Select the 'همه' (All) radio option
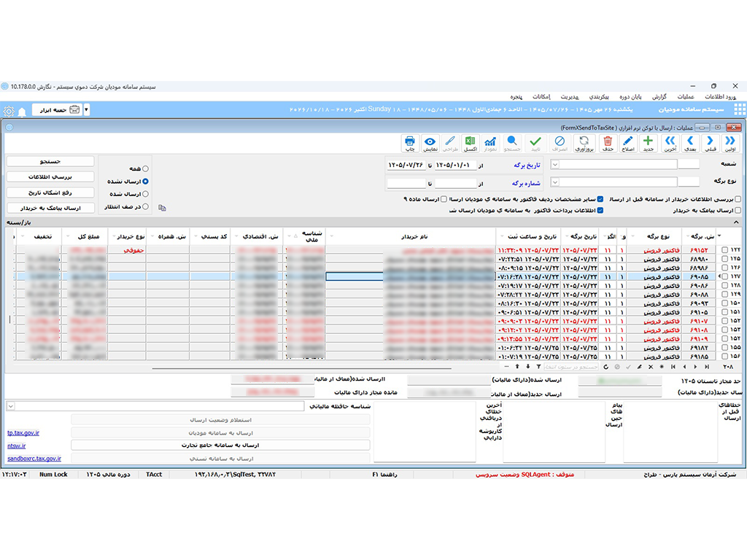This screenshot has width=747, height=560. 145,168
